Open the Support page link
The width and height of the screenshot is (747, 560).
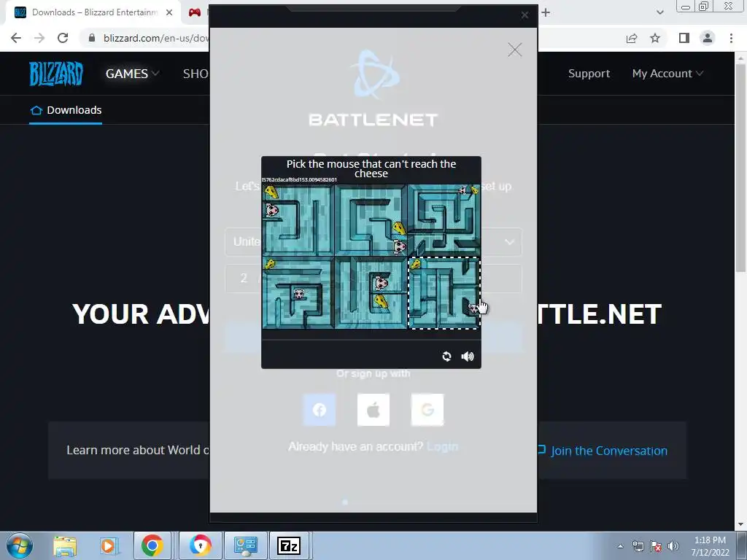(589, 74)
